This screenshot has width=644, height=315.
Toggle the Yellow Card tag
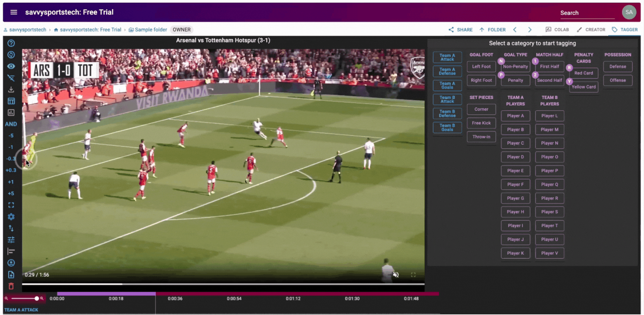click(584, 87)
